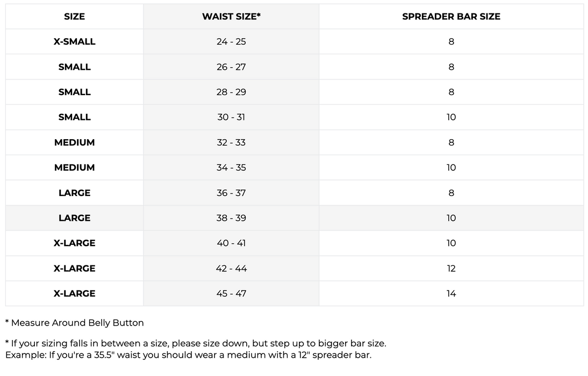
Task: Click the 26 - 27 waist size cell
Action: [231, 67]
